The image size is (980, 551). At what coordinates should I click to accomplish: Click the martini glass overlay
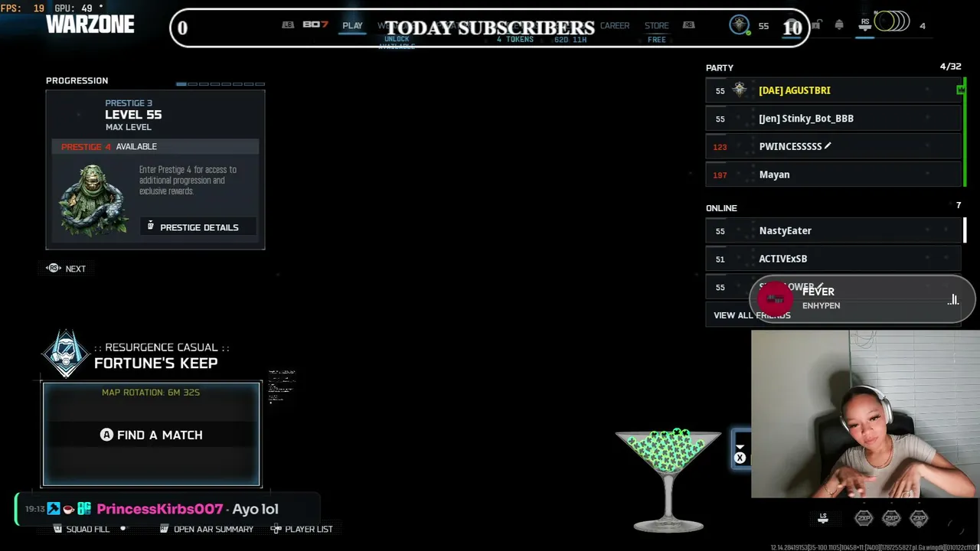668,479
